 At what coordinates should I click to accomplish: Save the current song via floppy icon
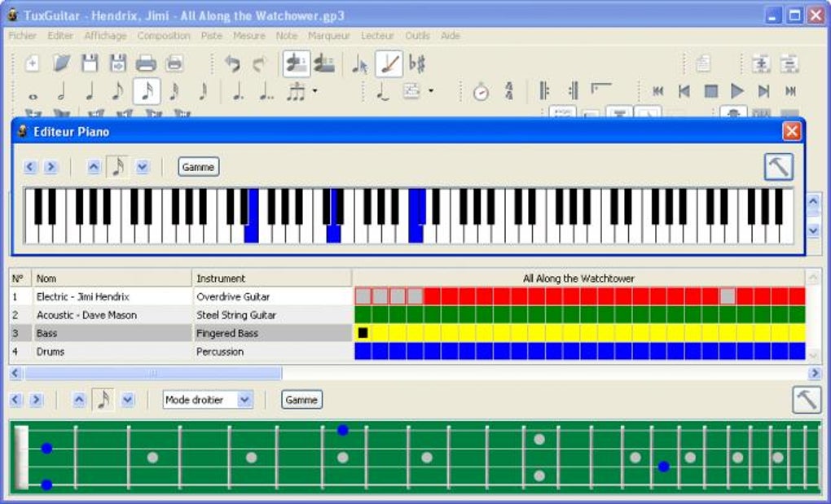coord(90,64)
